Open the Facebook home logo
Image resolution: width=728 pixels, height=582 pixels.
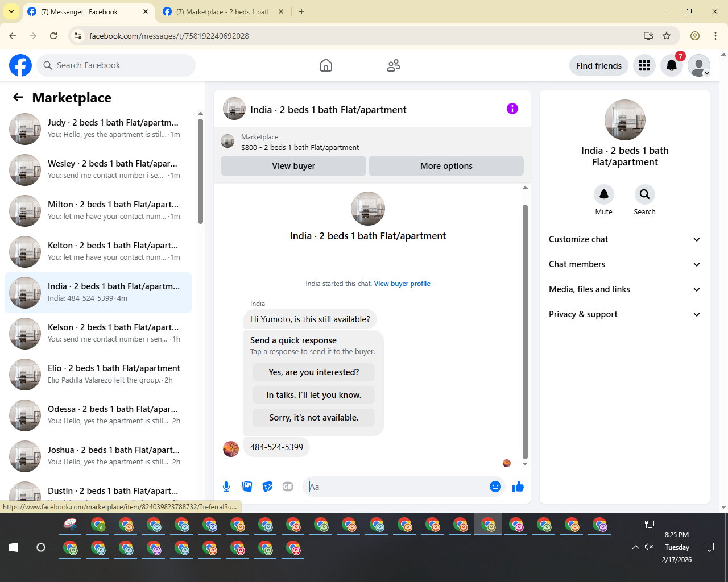point(20,65)
